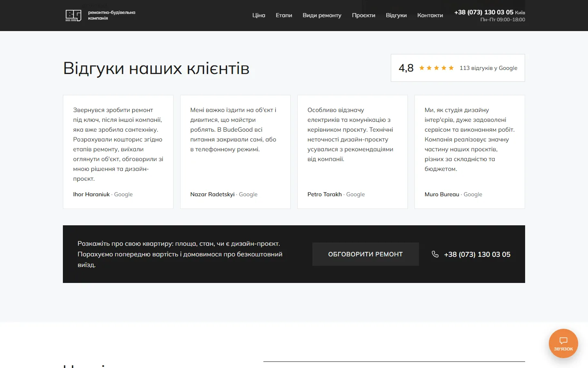Click the Petro Tarakh reviewer name
This screenshot has width=588, height=368.
(x=325, y=194)
